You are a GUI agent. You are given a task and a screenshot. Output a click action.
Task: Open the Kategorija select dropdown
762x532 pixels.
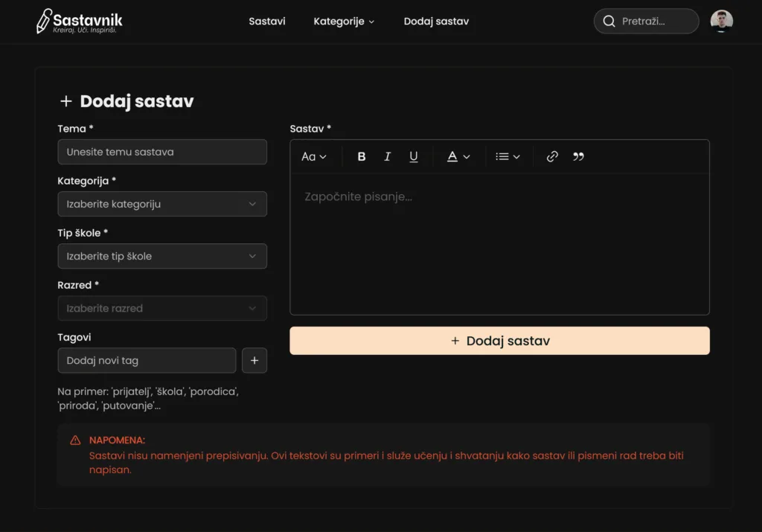161,204
